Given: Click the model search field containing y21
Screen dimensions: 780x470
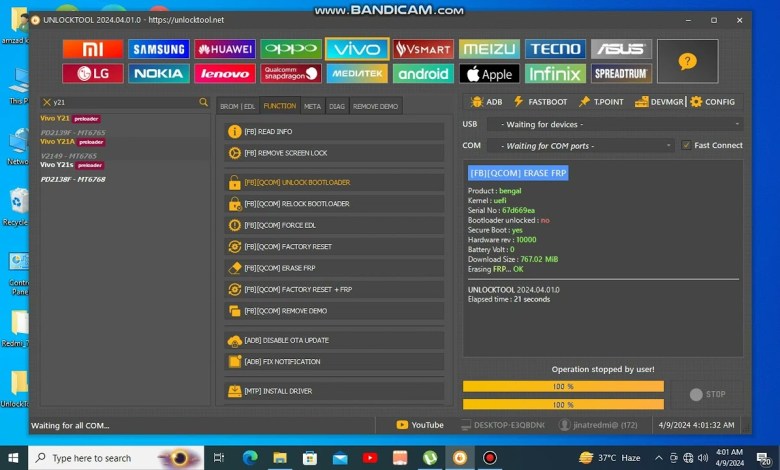Looking at the screenshot, I should coord(124,102).
